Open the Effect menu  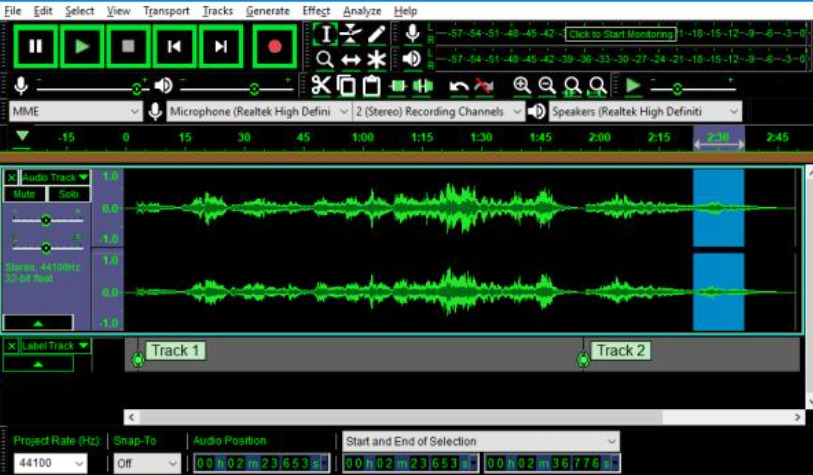click(x=316, y=11)
